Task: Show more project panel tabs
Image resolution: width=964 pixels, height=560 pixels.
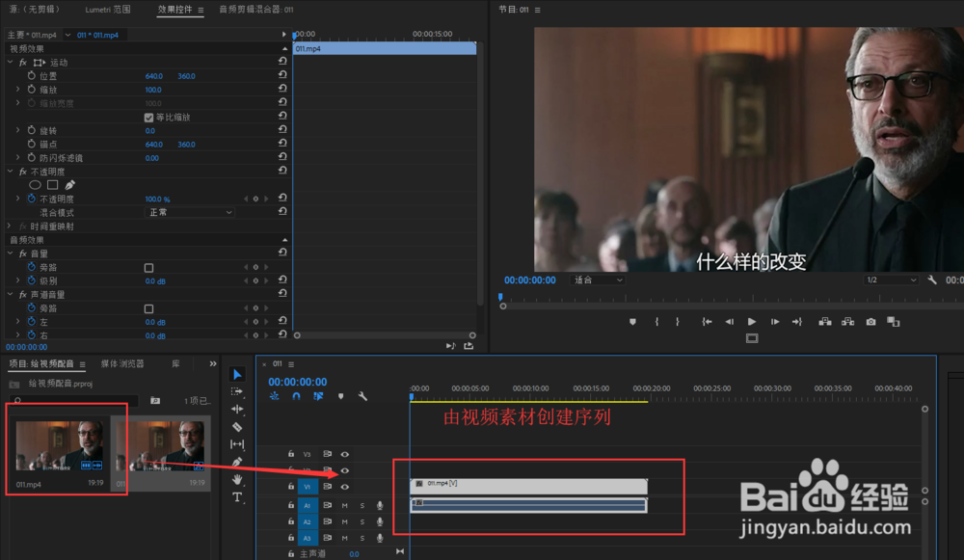Action: click(213, 364)
